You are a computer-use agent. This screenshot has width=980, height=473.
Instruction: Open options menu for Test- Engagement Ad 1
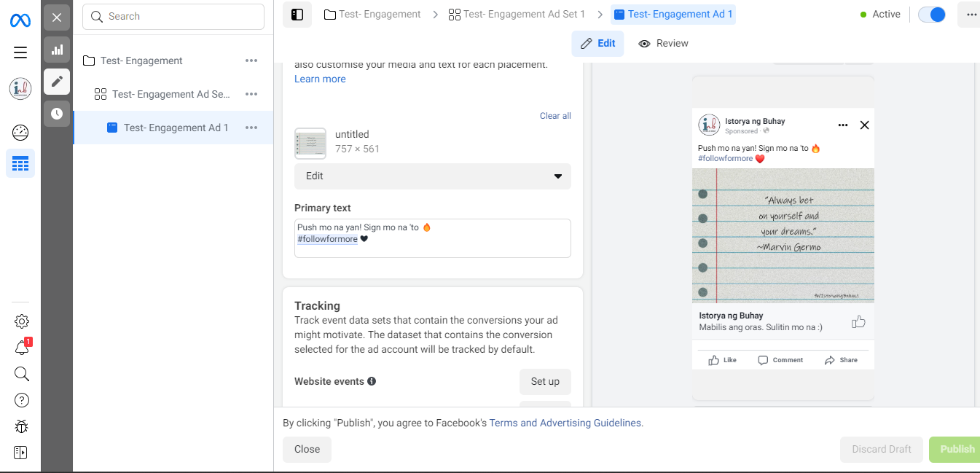[x=251, y=128]
